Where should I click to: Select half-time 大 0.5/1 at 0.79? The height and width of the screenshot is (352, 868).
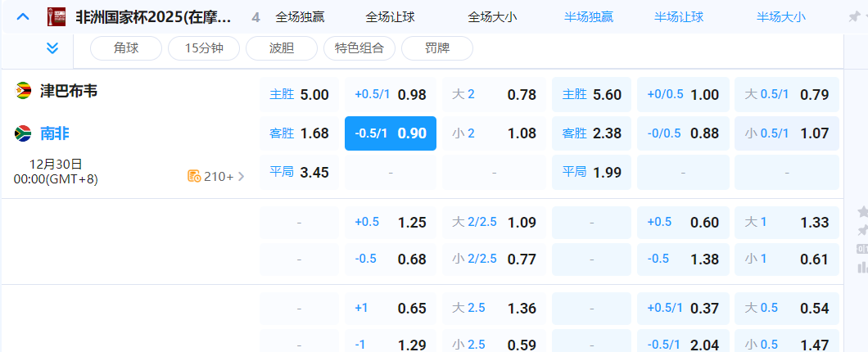[x=787, y=95]
